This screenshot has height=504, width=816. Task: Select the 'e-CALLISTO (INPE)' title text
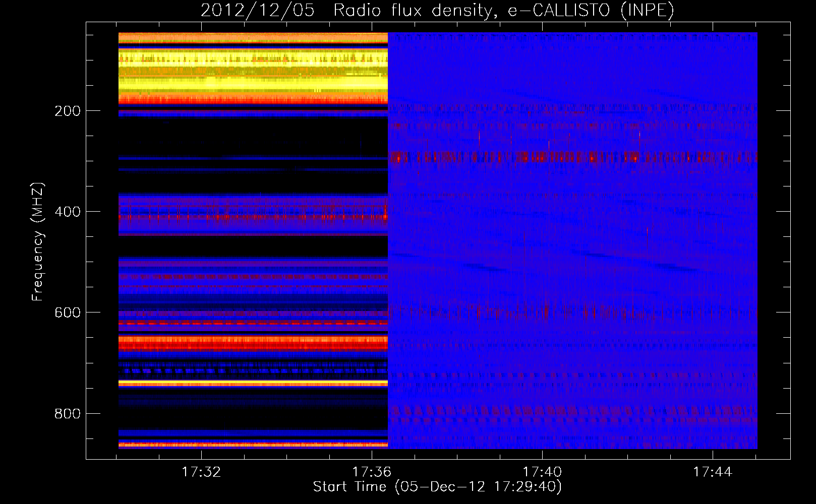(x=591, y=11)
